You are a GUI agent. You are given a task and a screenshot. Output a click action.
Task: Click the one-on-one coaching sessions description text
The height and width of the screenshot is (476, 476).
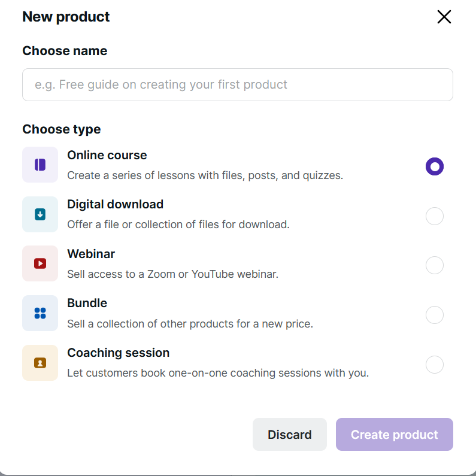(217, 373)
